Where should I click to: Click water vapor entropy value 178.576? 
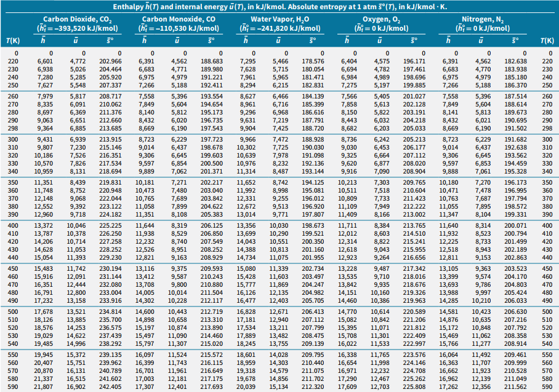[x=313, y=62]
